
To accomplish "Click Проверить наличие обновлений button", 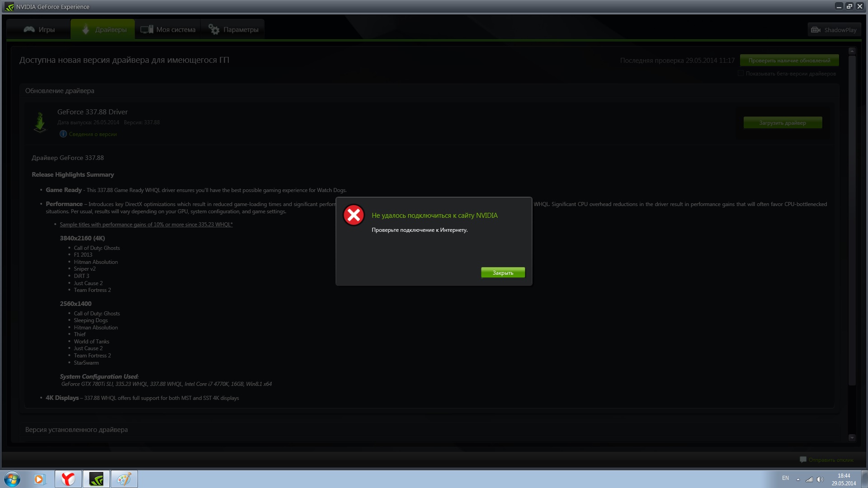I will click(x=789, y=60).
